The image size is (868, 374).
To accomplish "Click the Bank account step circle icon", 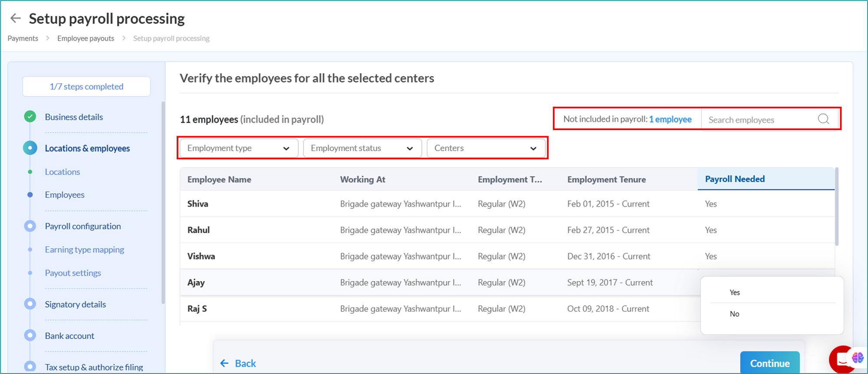I will click(x=30, y=335).
